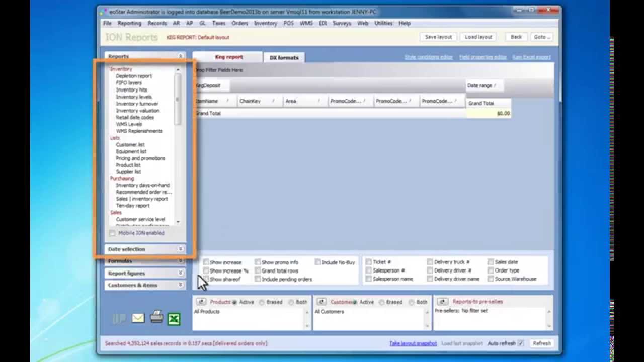Screen dimensions: 644x362
Task: Click the sort arrow on ItemName field
Action: click(x=228, y=101)
